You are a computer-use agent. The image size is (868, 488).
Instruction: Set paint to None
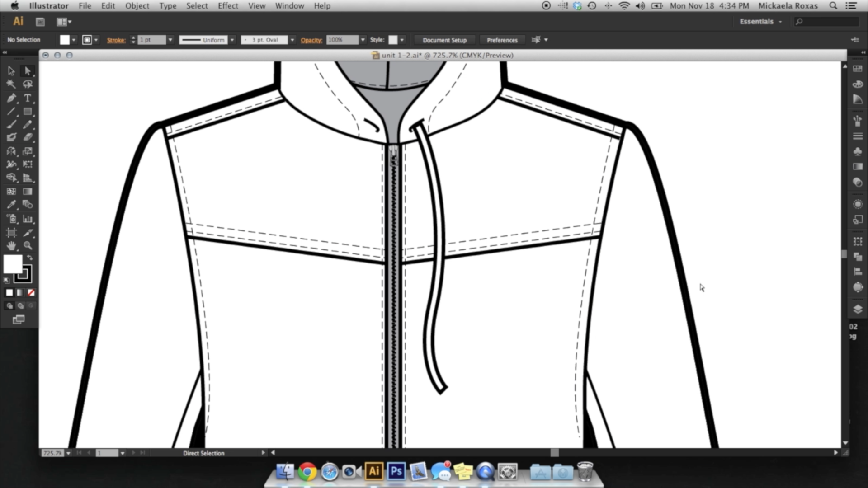(x=31, y=293)
